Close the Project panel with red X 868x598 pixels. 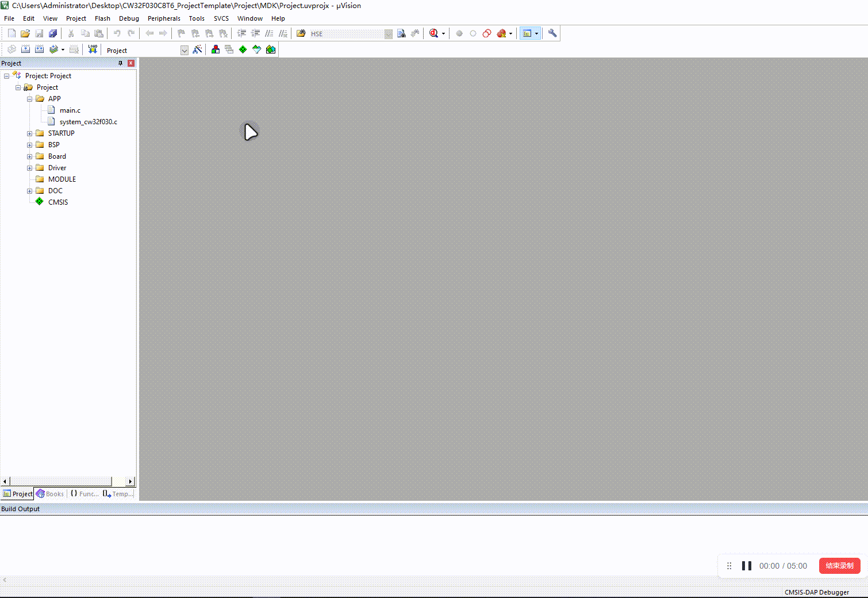pyautogui.click(x=131, y=63)
